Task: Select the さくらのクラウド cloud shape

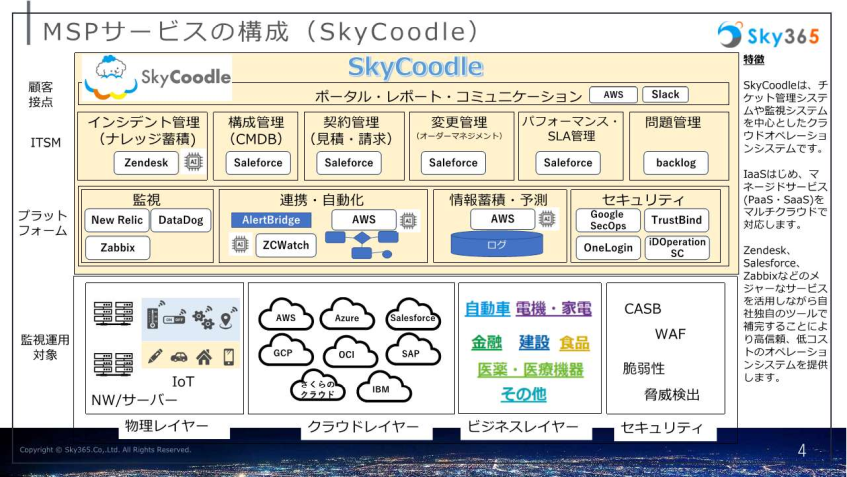Action: [319, 388]
